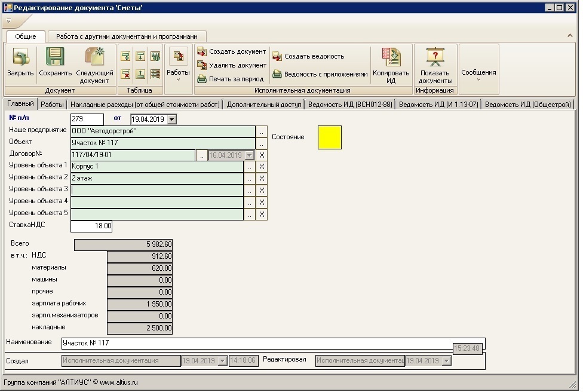The image size is (583, 392).
Task: Move the table row down with the down-arrow icon
Action: tap(140, 57)
